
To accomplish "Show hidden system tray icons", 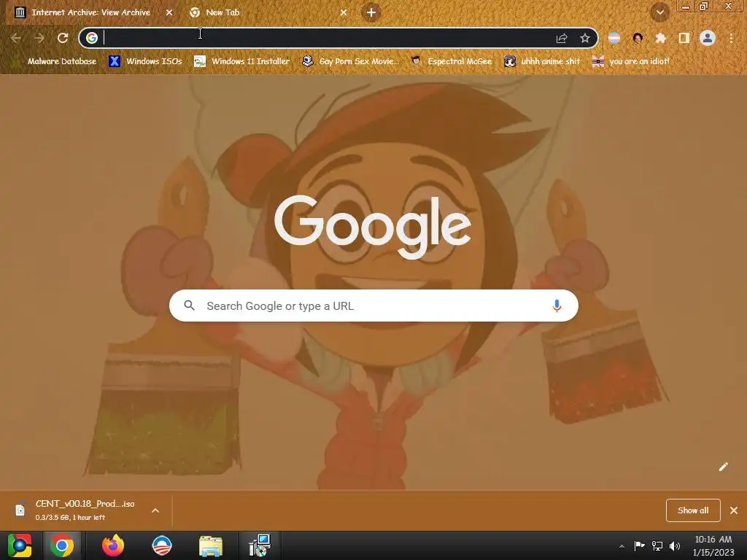I will (622, 546).
